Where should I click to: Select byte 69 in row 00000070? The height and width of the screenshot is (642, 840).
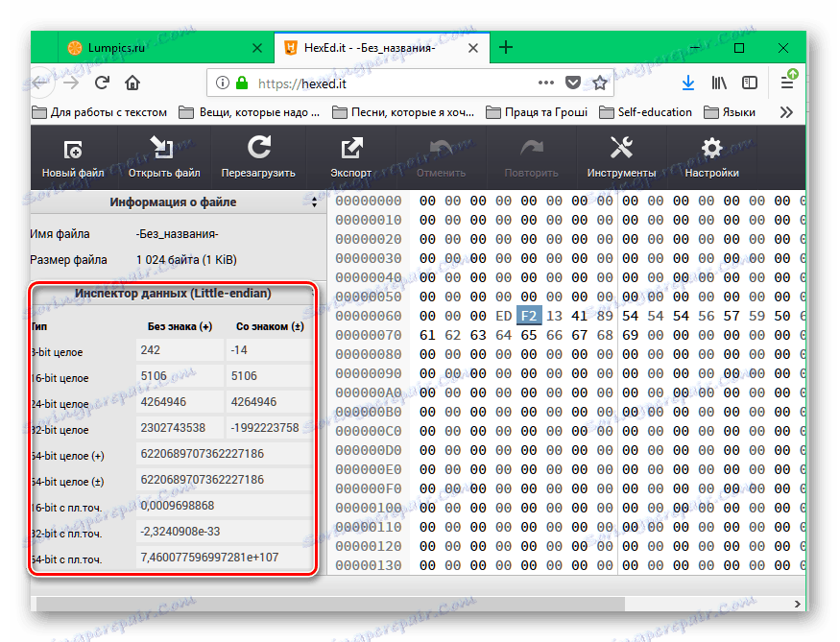630,335
